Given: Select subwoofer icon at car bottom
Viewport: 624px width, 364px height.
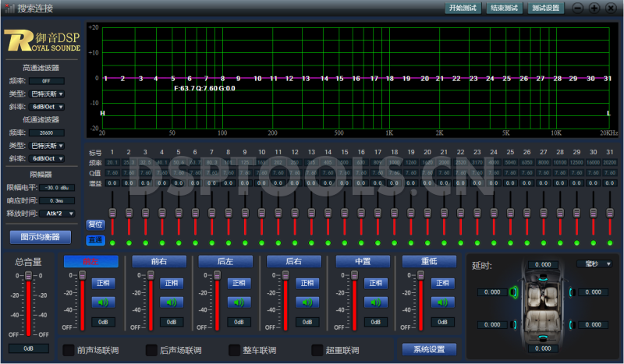Looking at the screenshot, I should pos(543,338).
